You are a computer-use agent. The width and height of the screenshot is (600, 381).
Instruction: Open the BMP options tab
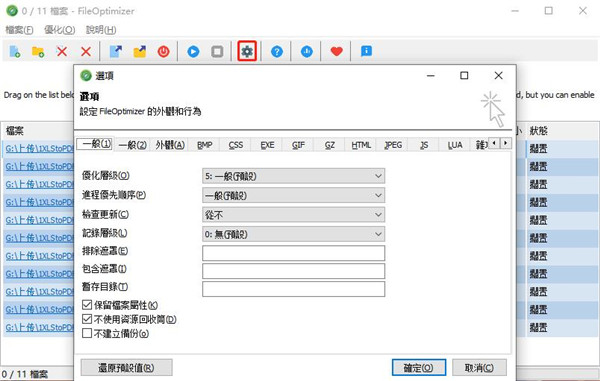pyautogui.click(x=205, y=145)
